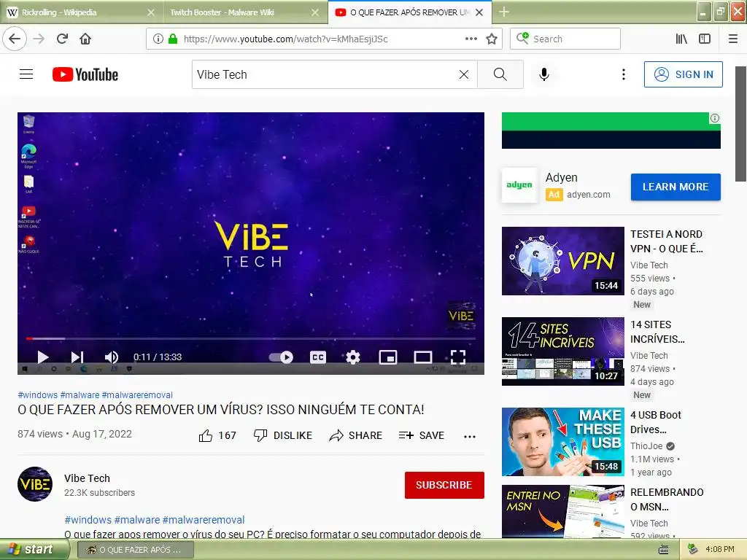This screenshot has width=747, height=560.
Task: Play the video
Action: [x=43, y=357]
